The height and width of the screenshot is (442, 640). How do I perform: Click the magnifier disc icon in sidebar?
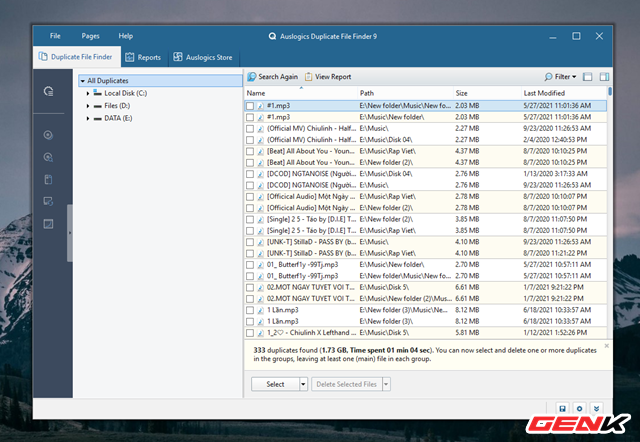pyautogui.click(x=48, y=157)
